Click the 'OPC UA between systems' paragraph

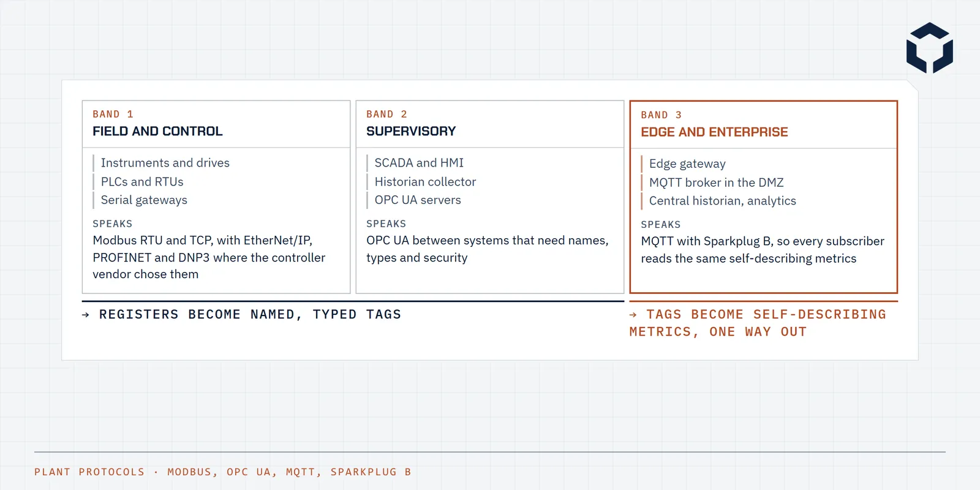[488, 249]
